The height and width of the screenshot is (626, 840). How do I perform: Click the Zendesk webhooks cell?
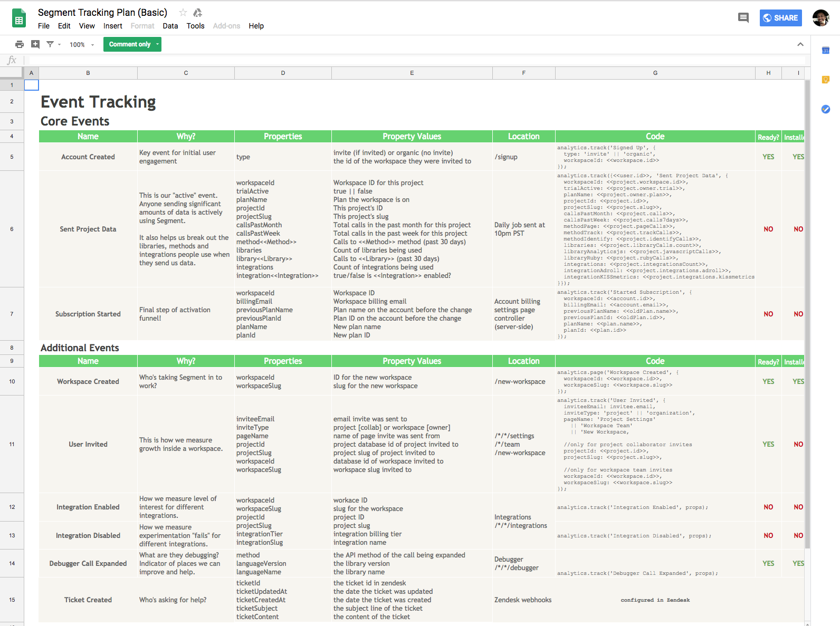pyautogui.click(x=523, y=600)
